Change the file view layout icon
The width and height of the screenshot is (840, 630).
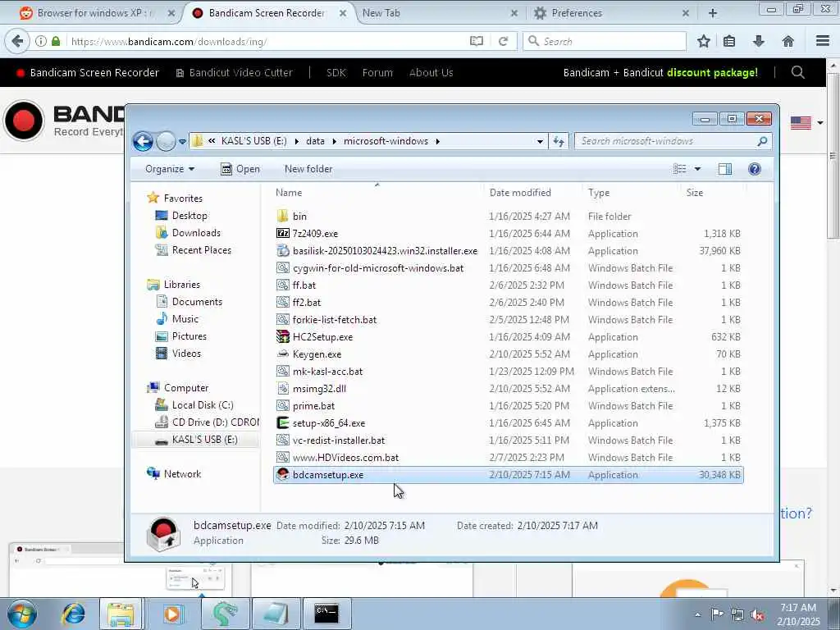[680, 169]
